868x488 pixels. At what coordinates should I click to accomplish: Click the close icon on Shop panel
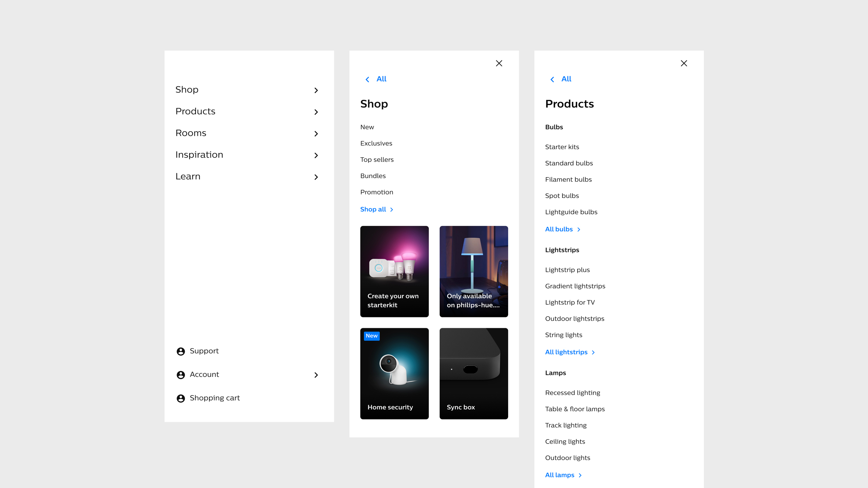pos(499,63)
